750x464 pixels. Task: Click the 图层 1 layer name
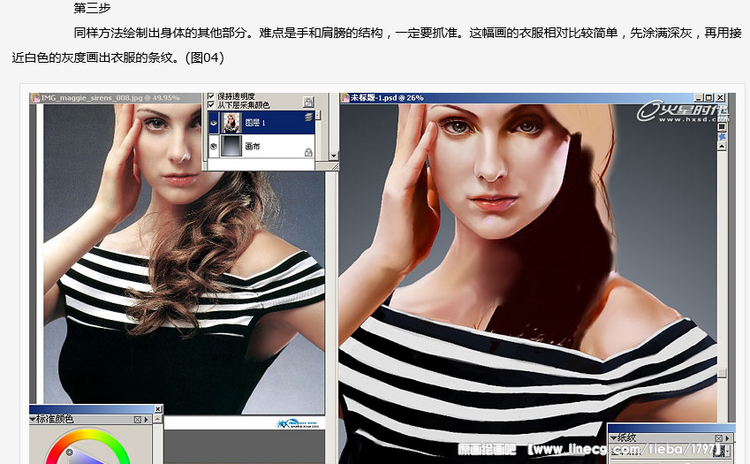tap(255, 123)
